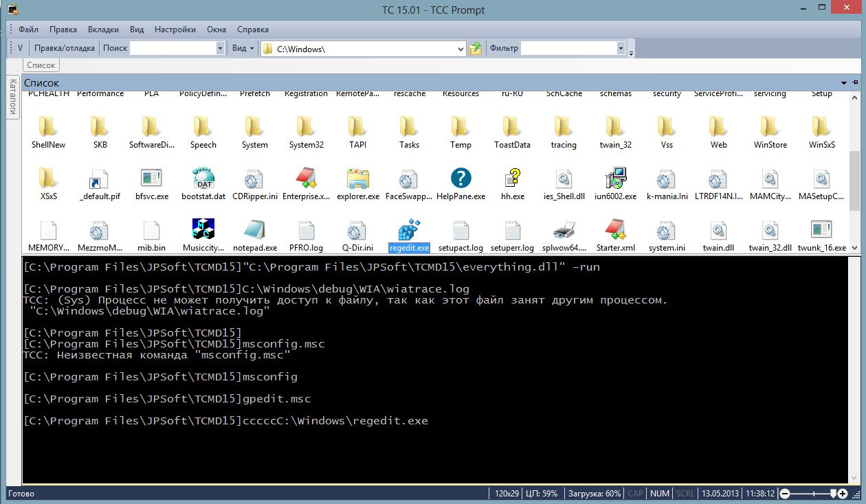Expand the Фильтр filter dropdown arrow

tap(621, 48)
